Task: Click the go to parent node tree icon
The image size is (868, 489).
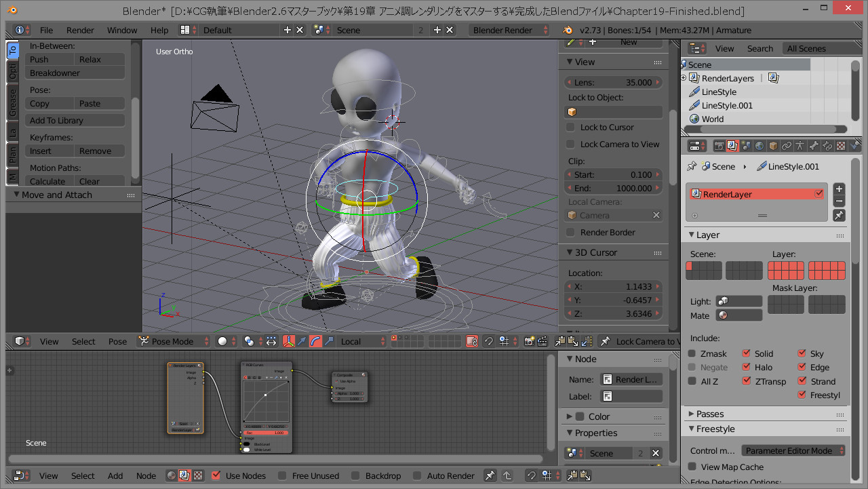Action: coord(507,475)
